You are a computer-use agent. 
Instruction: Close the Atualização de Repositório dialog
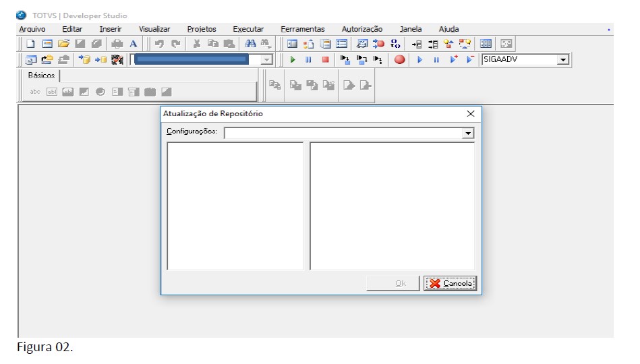[471, 114]
